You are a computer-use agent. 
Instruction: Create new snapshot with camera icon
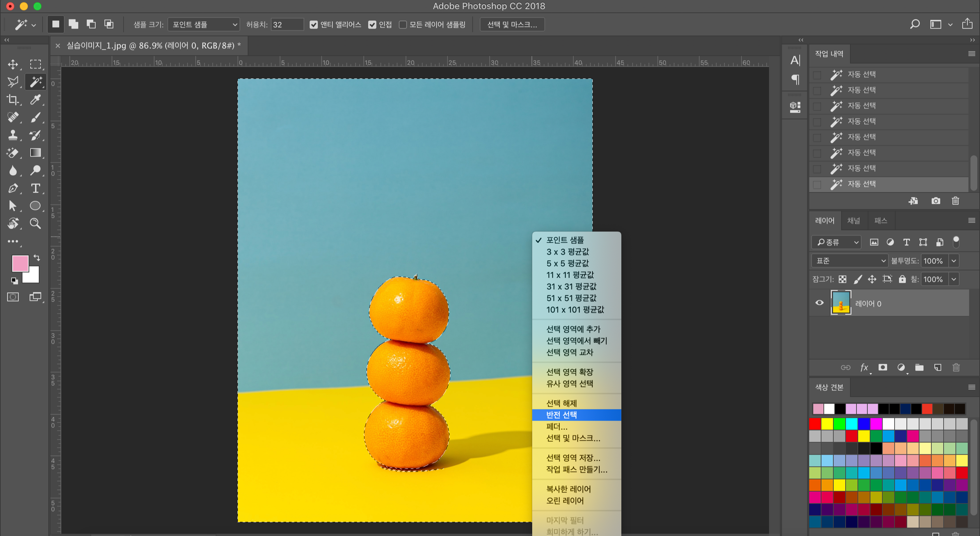click(x=935, y=201)
